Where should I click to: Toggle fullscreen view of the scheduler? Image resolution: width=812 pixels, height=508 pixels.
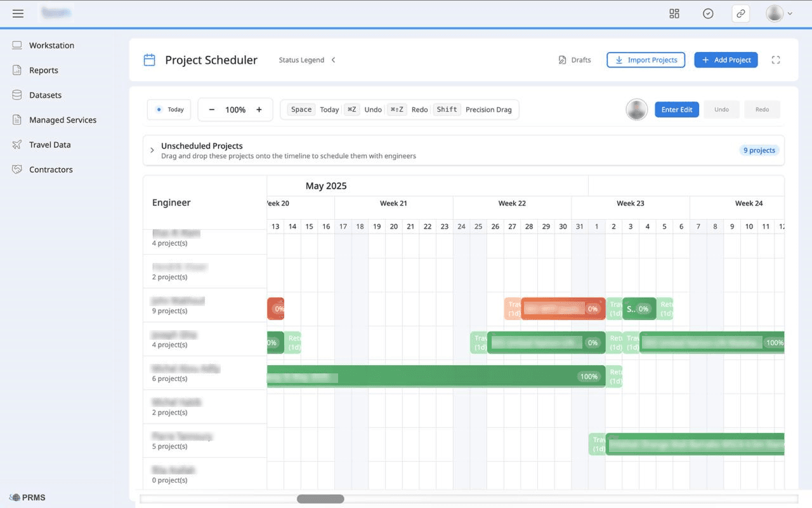(775, 60)
